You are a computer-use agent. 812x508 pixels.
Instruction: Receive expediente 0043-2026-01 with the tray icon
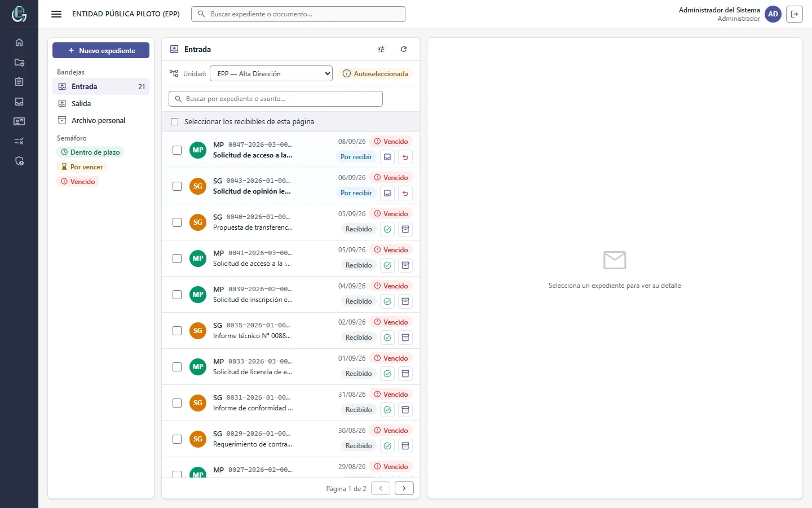pos(387,193)
